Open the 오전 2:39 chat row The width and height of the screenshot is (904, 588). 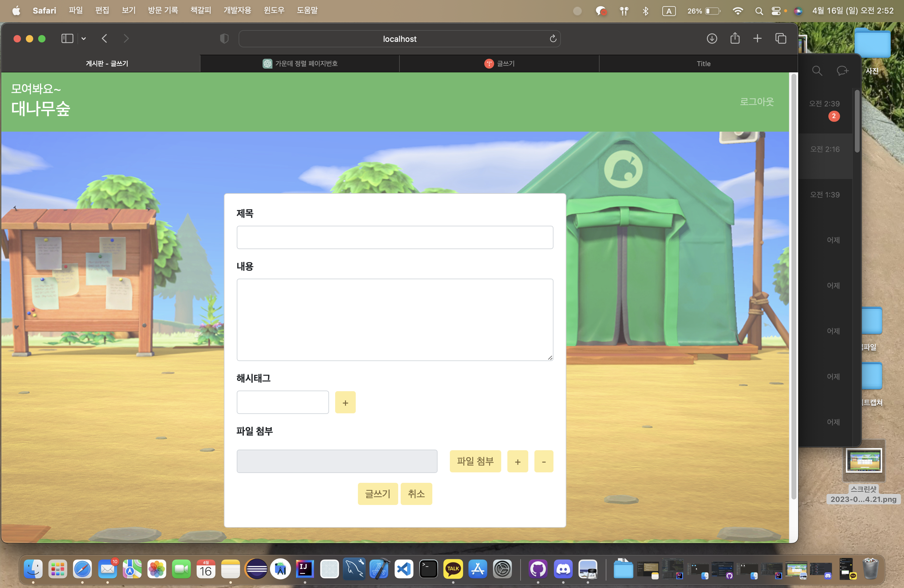click(825, 110)
